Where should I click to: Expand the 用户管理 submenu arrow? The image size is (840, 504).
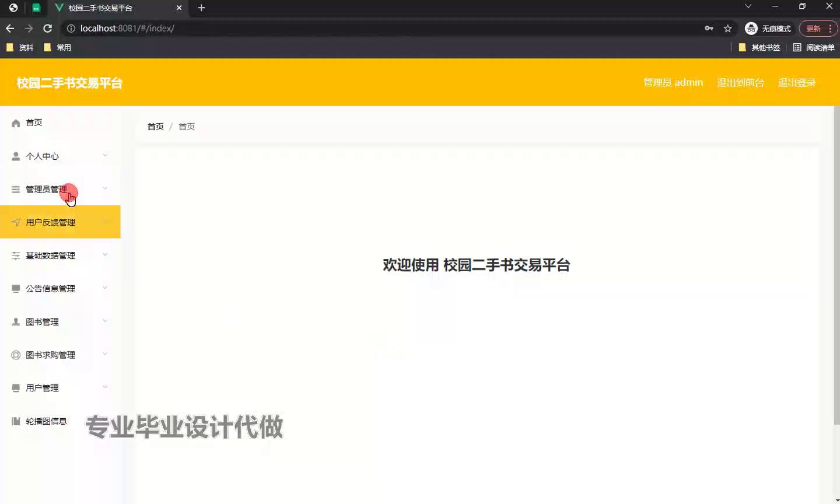(105, 387)
